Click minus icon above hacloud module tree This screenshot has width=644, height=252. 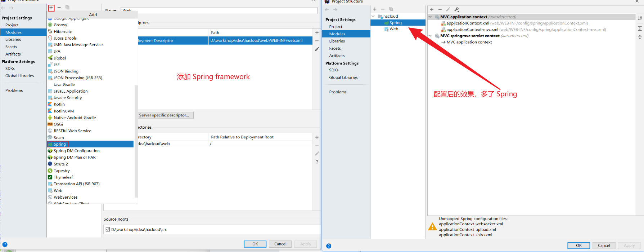pyautogui.click(x=383, y=9)
